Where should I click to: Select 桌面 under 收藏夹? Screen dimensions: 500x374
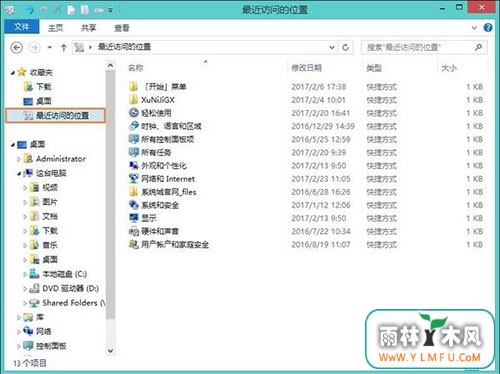(44, 101)
